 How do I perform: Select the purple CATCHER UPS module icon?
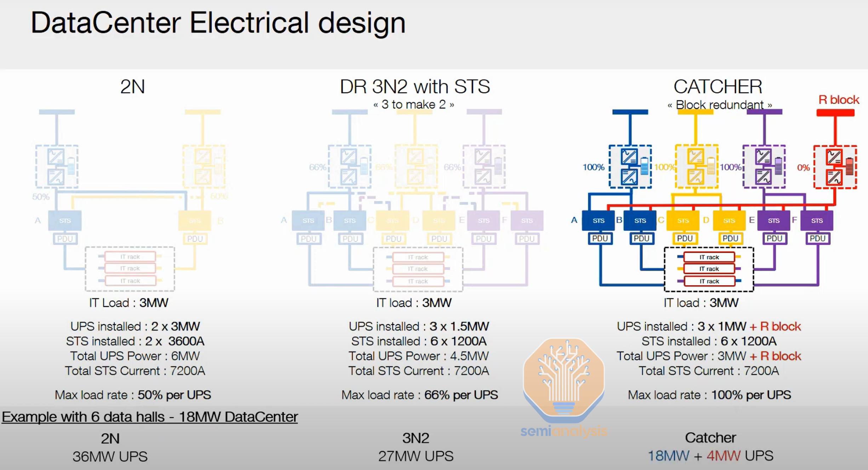coord(764,167)
